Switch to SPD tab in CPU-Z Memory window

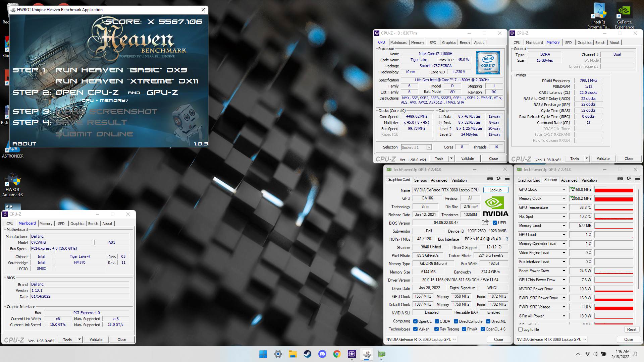point(568,43)
